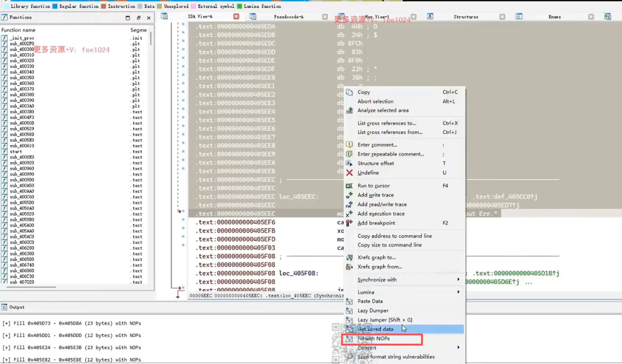Click the Structures tab icon
The height and width of the screenshot is (364, 622).
click(x=430, y=17)
